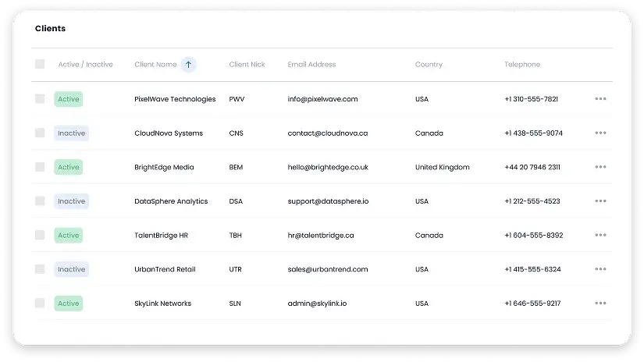
Task: Open more options for SkyLink Networks
Action: [x=600, y=303]
